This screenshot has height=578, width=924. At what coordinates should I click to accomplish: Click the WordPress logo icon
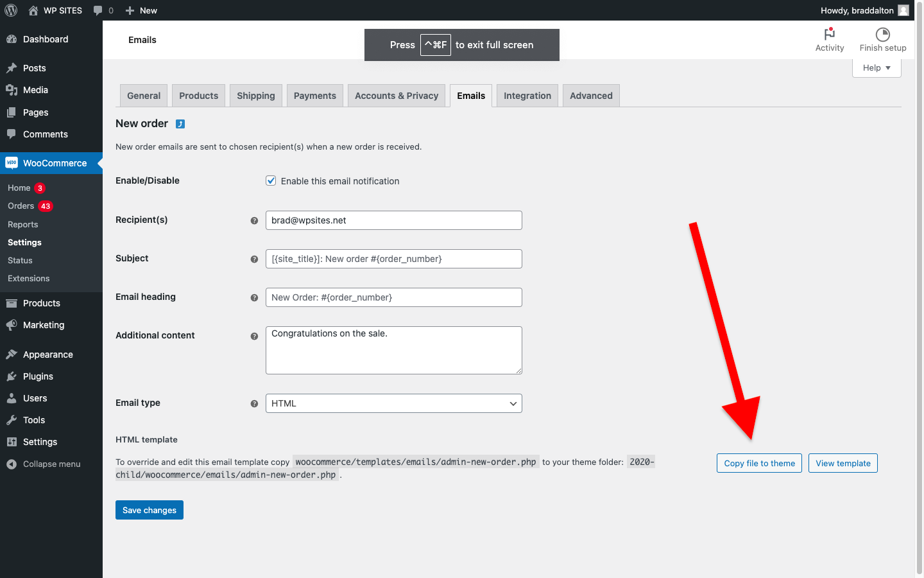[x=11, y=10]
